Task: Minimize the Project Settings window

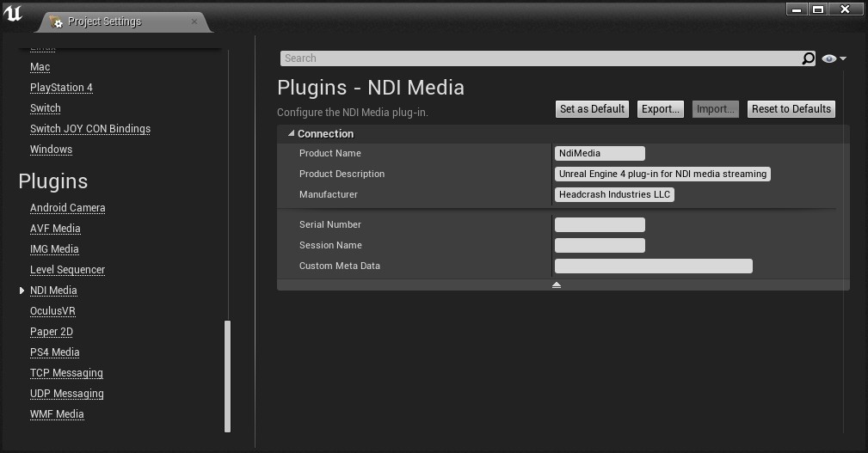Action: (797, 9)
